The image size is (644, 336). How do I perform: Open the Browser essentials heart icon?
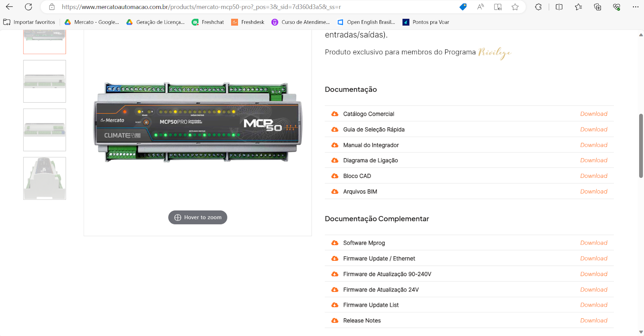[617, 7]
